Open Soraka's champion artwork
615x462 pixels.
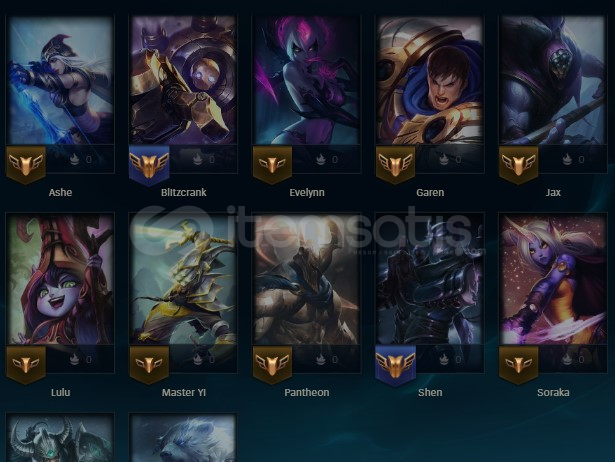pyautogui.click(x=553, y=280)
